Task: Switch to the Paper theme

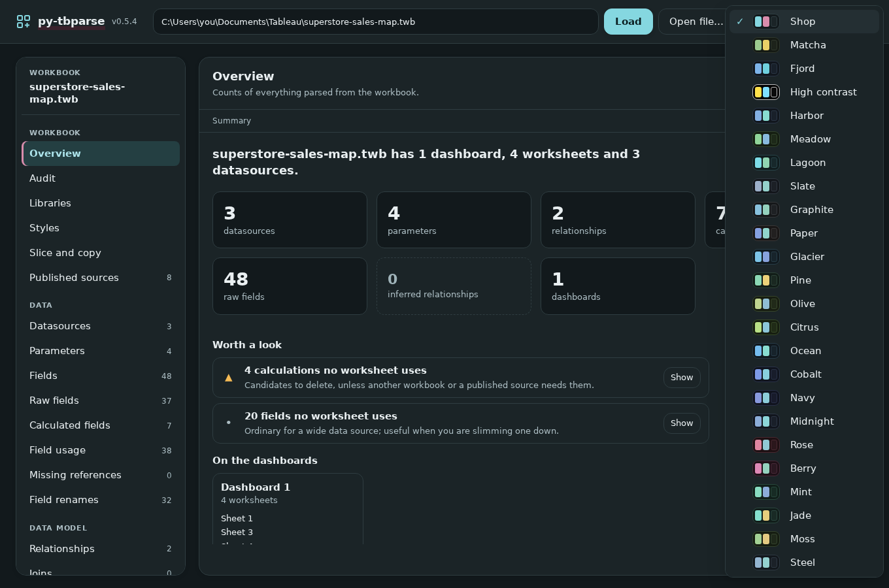Action: point(804,233)
